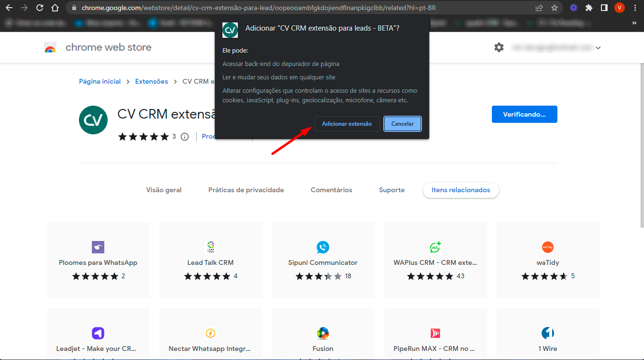The width and height of the screenshot is (644, 360).
Task: Open the Chrome three-dot menu
Action: (x=635, y=8)
